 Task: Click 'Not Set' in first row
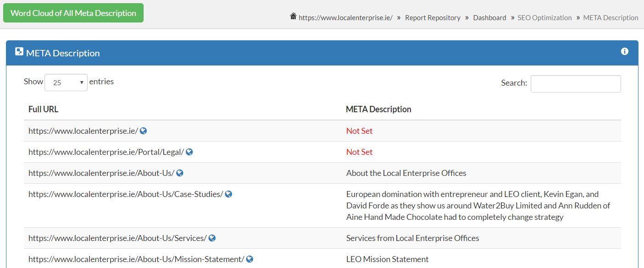359,131
